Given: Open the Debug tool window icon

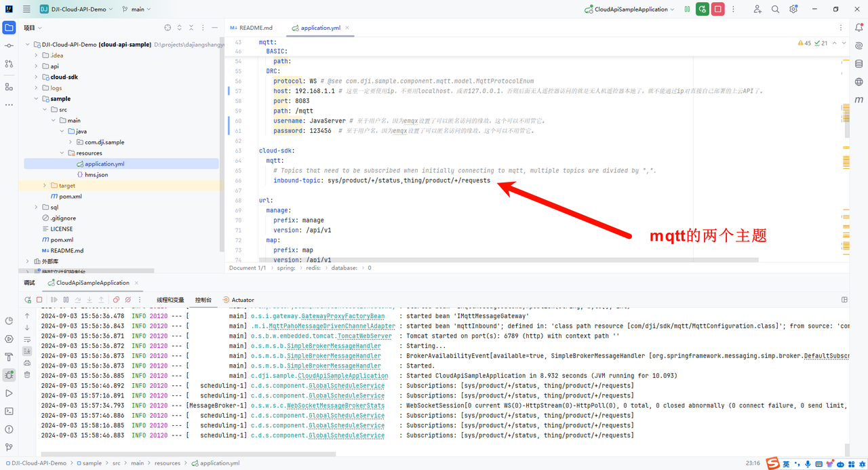Looking at the screenshot, I should (x=9, y=374).
